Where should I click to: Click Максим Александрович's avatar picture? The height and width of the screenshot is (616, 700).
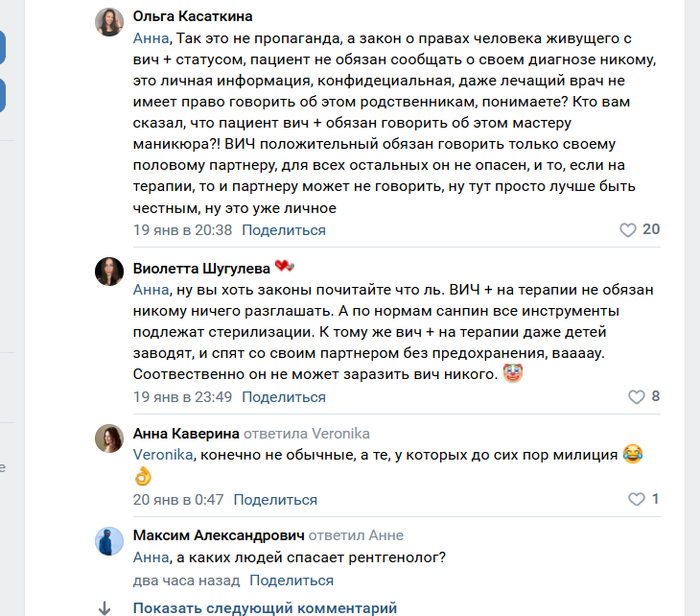(x=109, y=540)
